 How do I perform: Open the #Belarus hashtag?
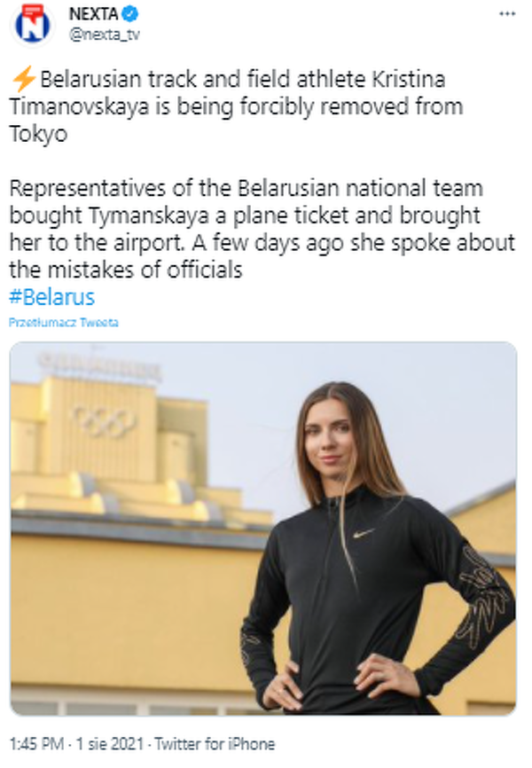tap(51, 297)
